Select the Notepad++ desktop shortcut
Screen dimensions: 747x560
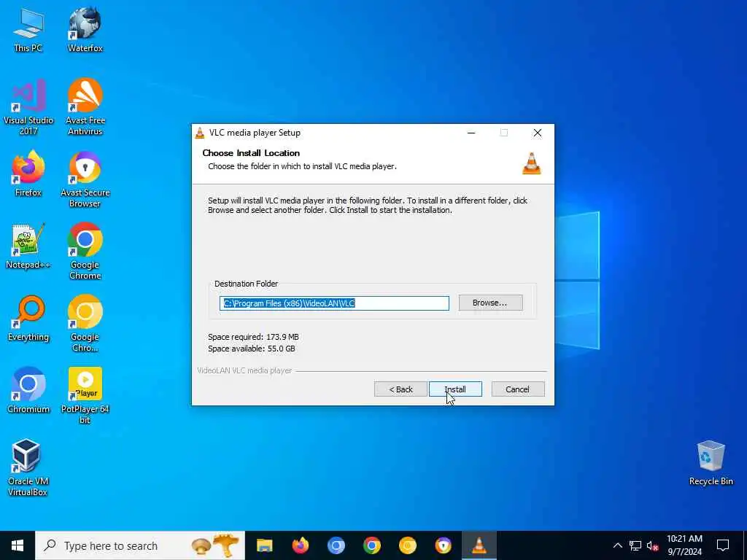[28, 246]
